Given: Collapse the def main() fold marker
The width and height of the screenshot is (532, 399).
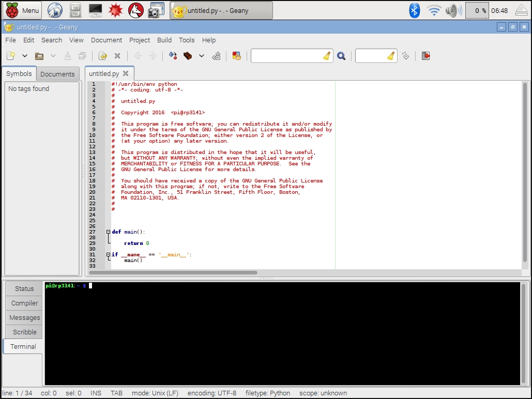Looking at the screenshot, I should click(108, 232).
